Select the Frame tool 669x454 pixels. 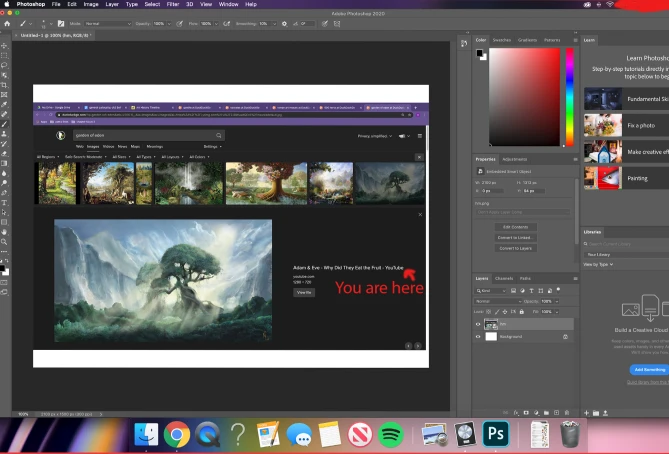click(x=4, y=95)
